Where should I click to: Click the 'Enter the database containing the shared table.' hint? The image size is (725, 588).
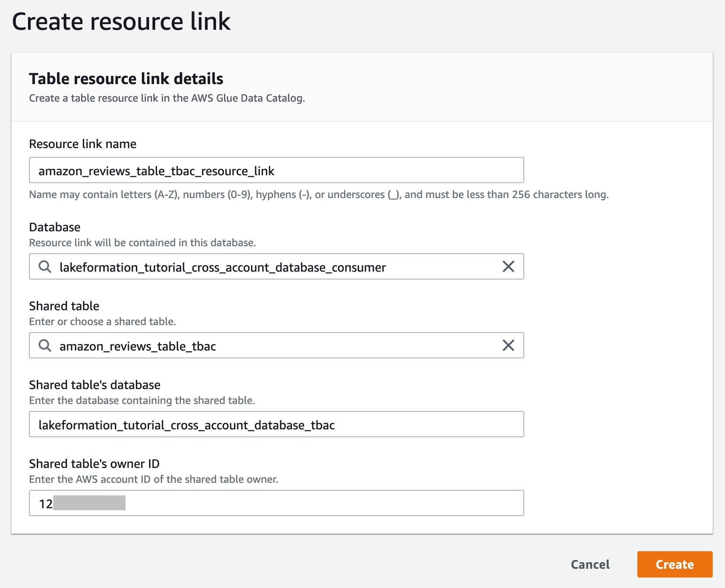pyautogui.click(x=142, y=400)
